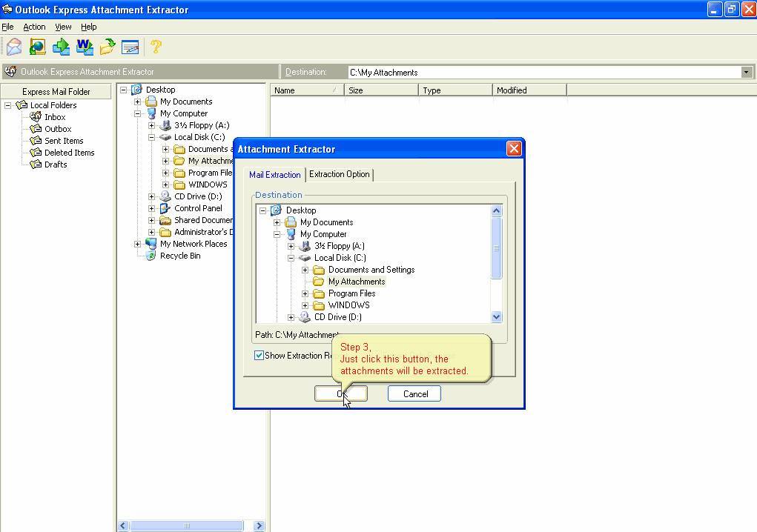Image resolution: width=757 pixels, height=532 pixels.
Task: Switch to the Mail Extraction tab
Action: click(275, 175)
